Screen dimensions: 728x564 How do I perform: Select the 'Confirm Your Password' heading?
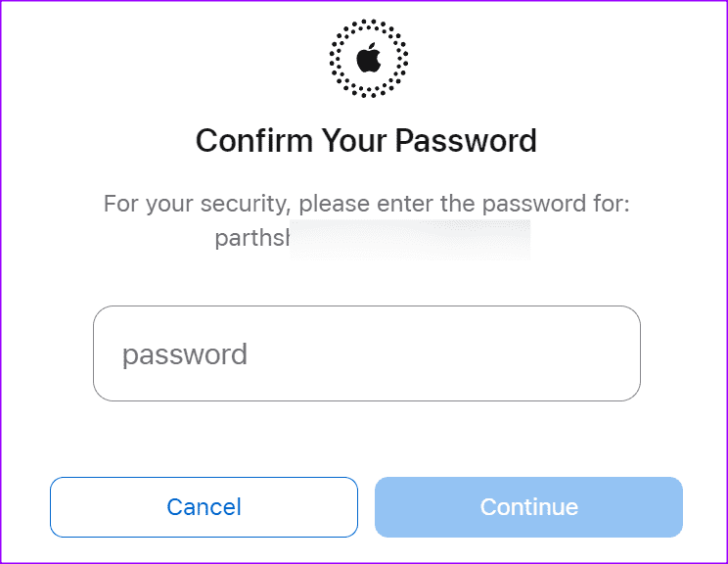(x=366, y=140)
